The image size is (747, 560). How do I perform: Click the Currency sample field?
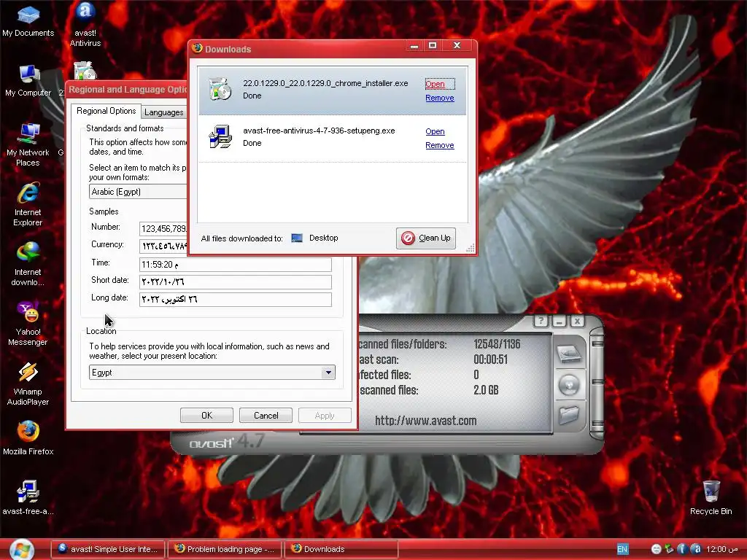pos(163,246)
